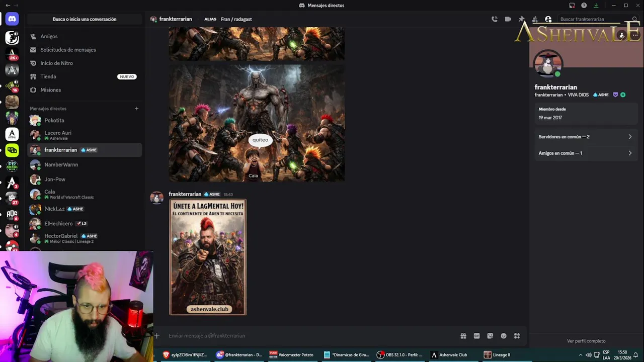Open the apps launcher icon
This screenshot has width=644, height=362.
(517, 336)
